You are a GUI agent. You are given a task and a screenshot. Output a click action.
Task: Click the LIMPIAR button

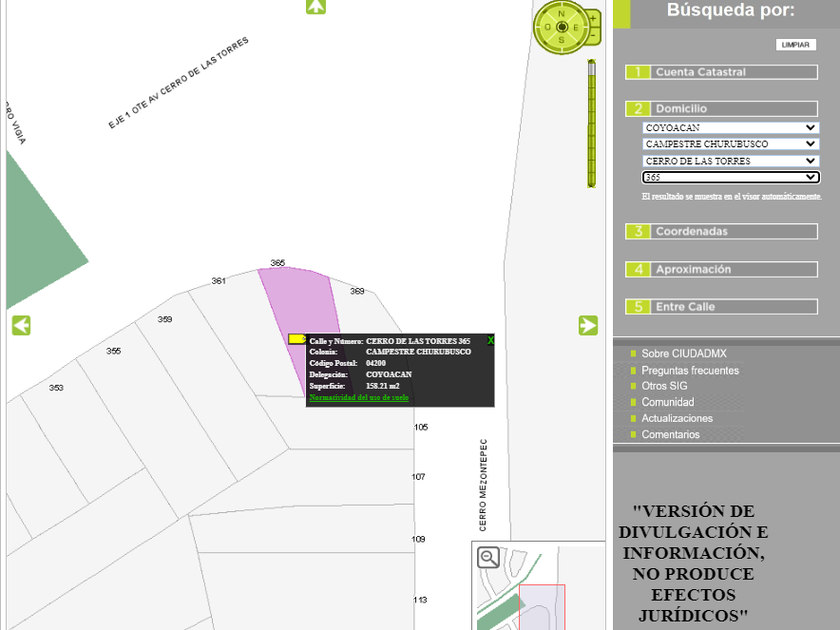pos(796,45)
